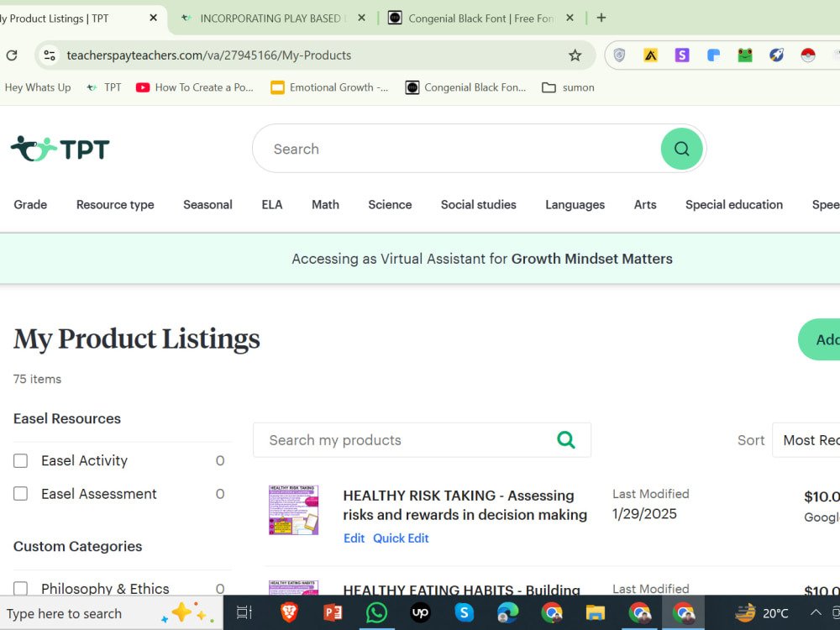The image size is (840, 630).
Task: Bookmark this page with the star icon
Action: click(575, 55)
